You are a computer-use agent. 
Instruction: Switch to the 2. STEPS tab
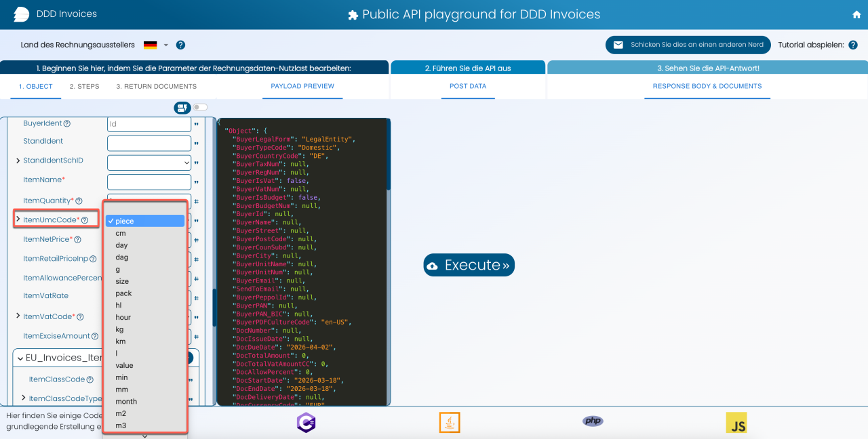[x=84, y=87]
